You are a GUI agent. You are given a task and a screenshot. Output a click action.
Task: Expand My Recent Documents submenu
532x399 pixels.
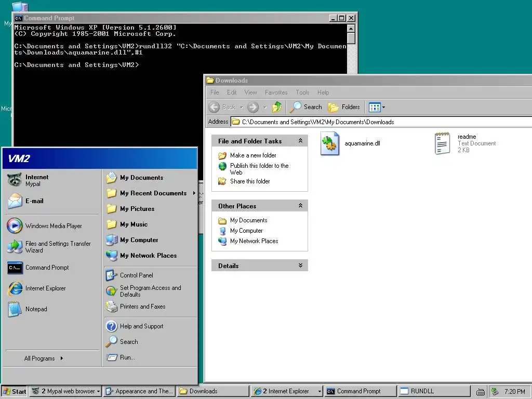point(150,193)
